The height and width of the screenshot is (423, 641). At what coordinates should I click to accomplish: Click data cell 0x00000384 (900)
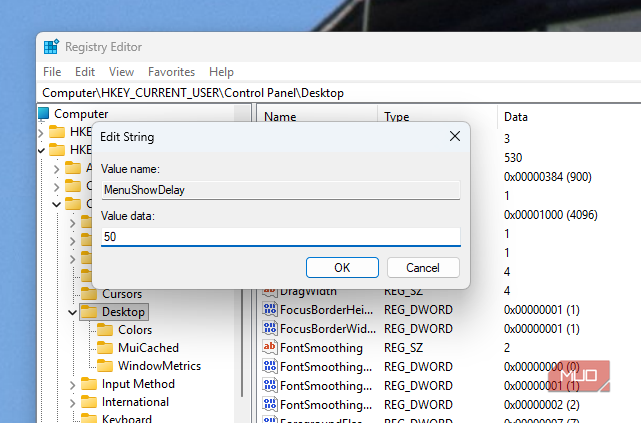(x=548, y=177)
